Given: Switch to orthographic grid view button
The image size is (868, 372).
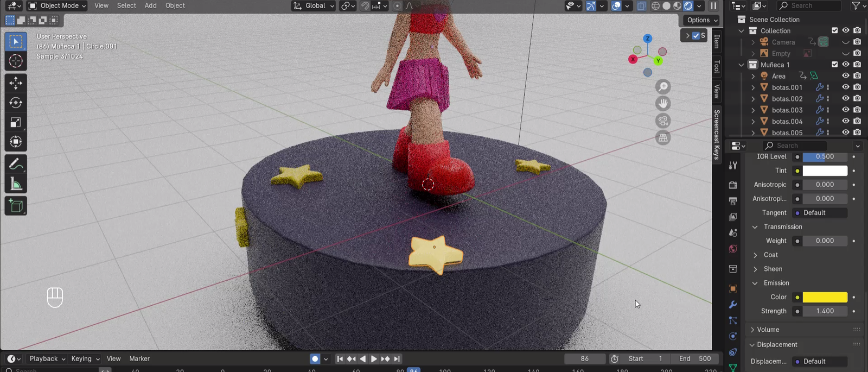Looking at the screenshot, I should 663,138.
